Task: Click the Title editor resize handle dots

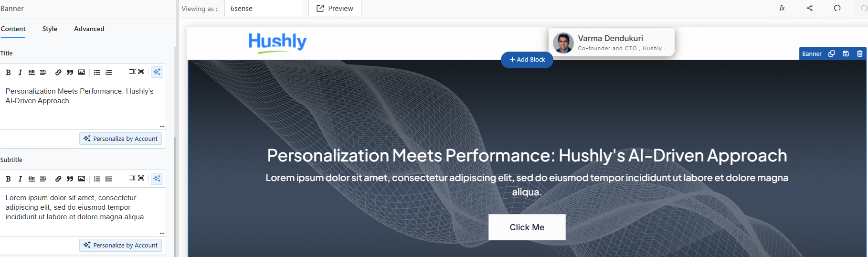Action: [162, 127]
